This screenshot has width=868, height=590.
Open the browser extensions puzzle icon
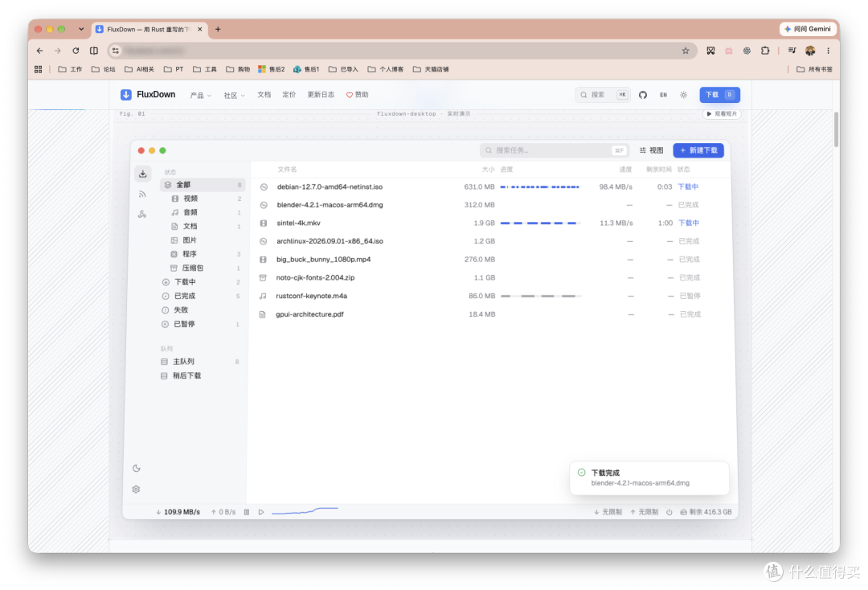(x=765, y=51)
